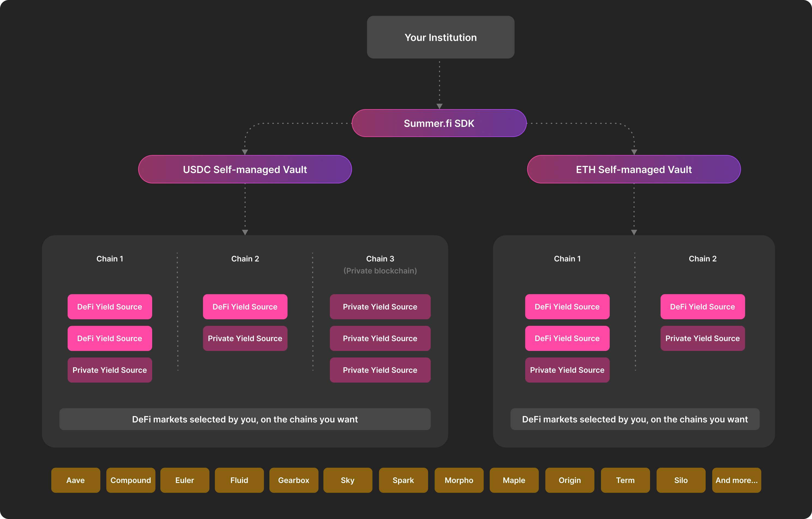
Task: Select the Origin protocol tag
Action: (570, 480)
